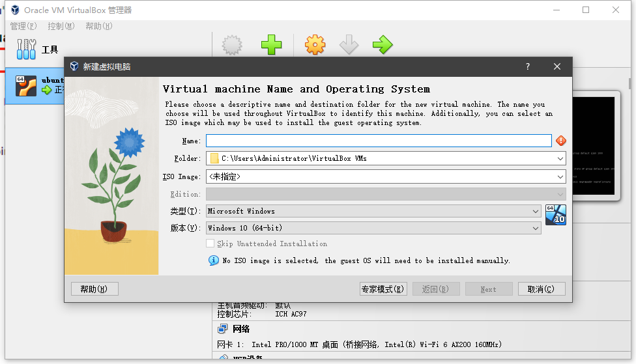
Task: Switch to 专家模式(E) expert mode
Action: point(383,289)
